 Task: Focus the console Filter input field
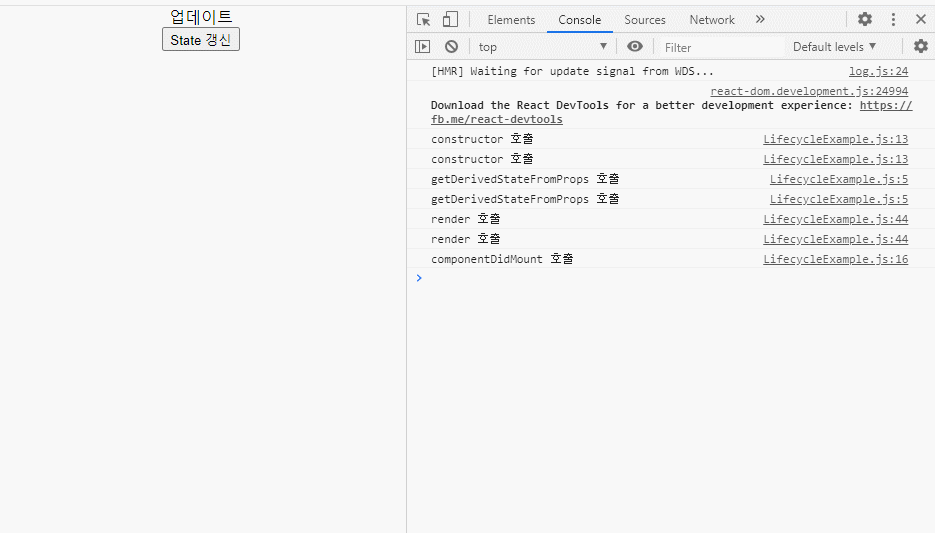coord(722,47)
